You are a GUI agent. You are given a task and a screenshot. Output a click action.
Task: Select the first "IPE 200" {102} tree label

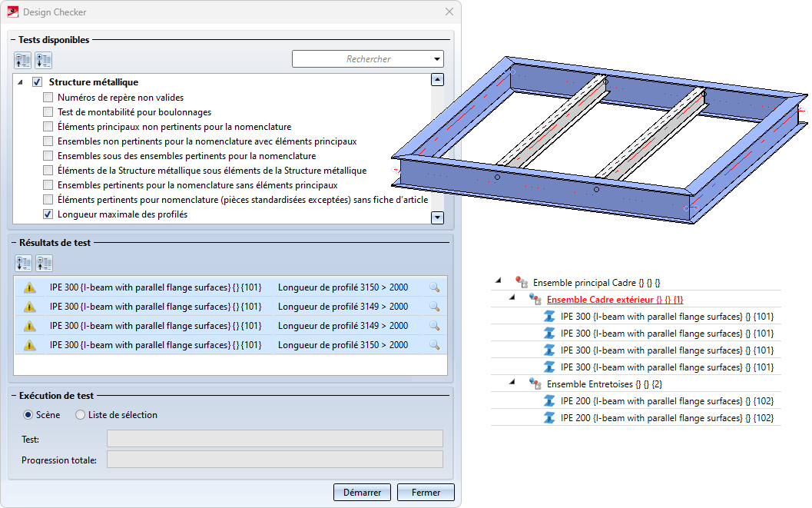[667, 401]
